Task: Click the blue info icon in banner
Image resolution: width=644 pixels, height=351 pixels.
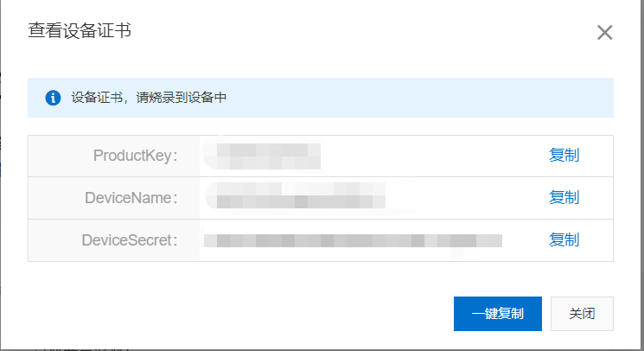Action: pos(53,98)
